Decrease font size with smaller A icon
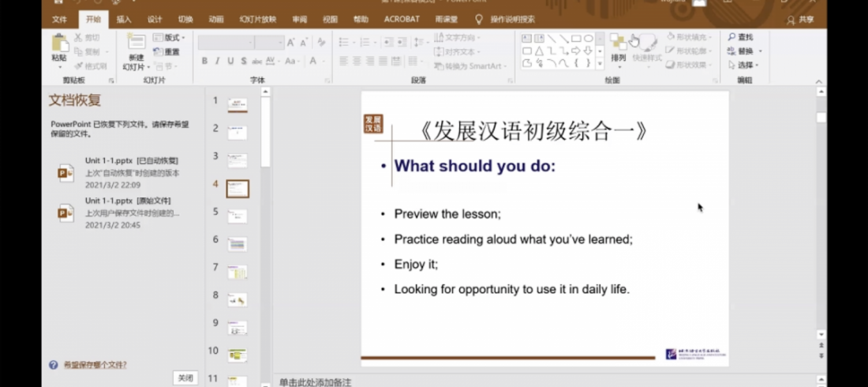 coord(303,43)
